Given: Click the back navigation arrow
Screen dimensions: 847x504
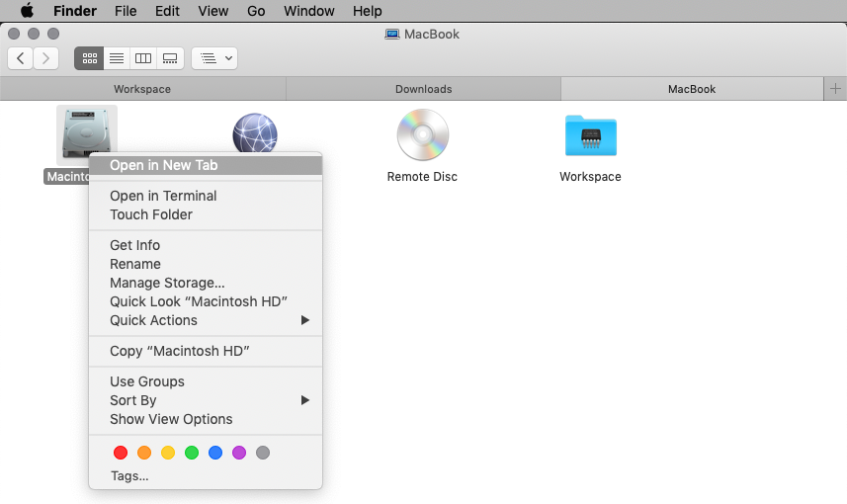Looking at the screenshot, I should 21,58.
